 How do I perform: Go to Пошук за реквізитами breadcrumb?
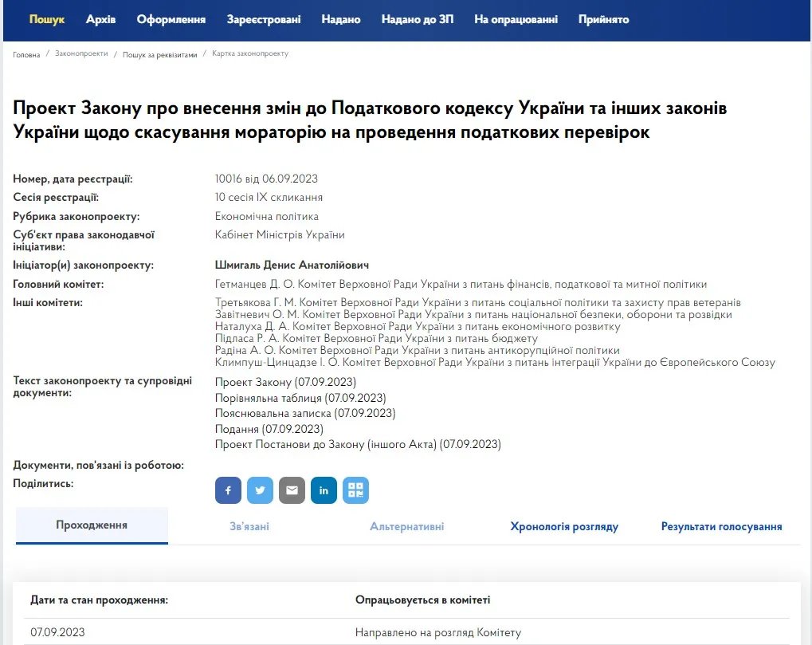pyautogui.click(x=159, y=55)
